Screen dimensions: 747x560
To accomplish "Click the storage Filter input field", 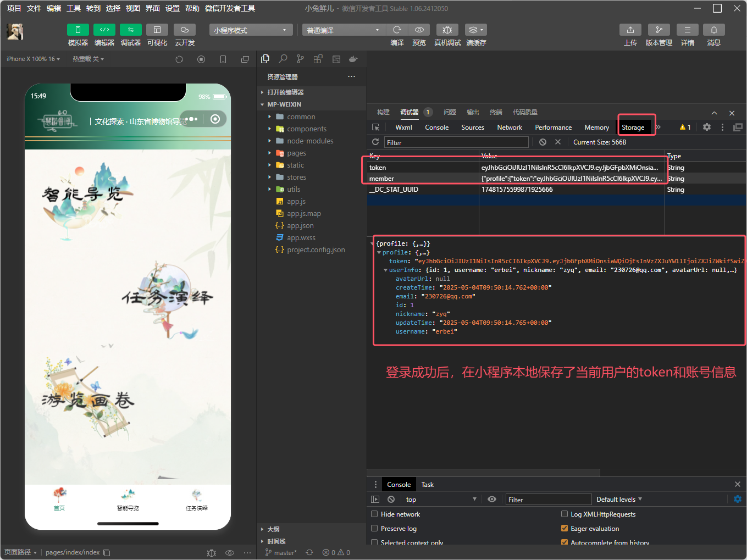I will (456, 142).
